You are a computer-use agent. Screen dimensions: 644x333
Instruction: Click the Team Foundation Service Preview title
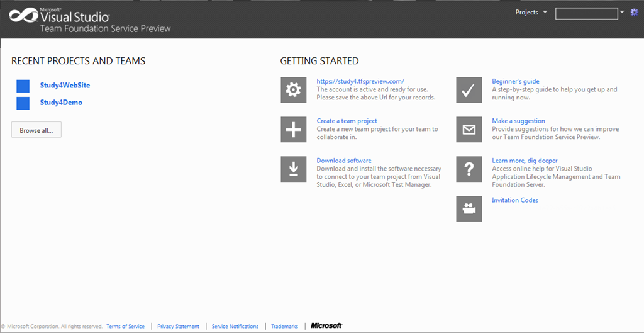tap(105, 29)
